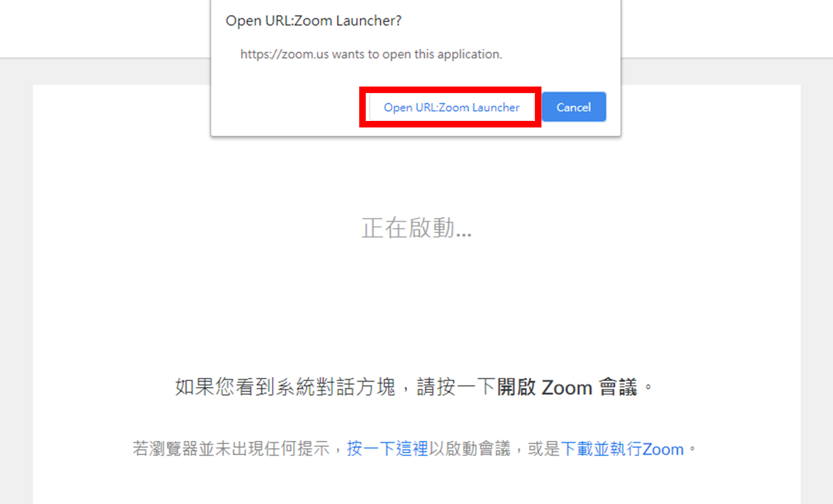The image size is (833, 504).
Task: Open the 下載並執行Zoom download link
Action: click(x=621, y=449)
